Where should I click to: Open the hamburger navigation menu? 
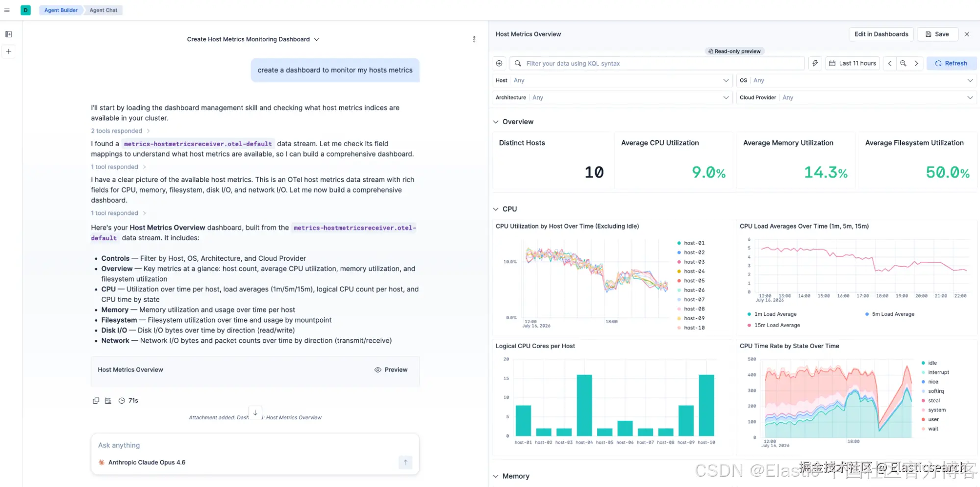[x=7, y=10]
